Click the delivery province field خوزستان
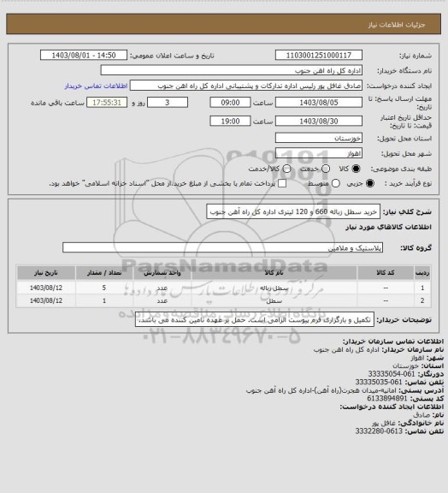Screen dimensions: 448x493 coord(319,138)
